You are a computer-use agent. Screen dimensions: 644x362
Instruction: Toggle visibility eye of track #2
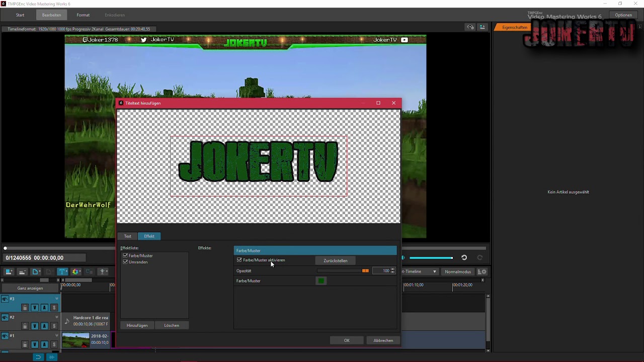point(5,317)
